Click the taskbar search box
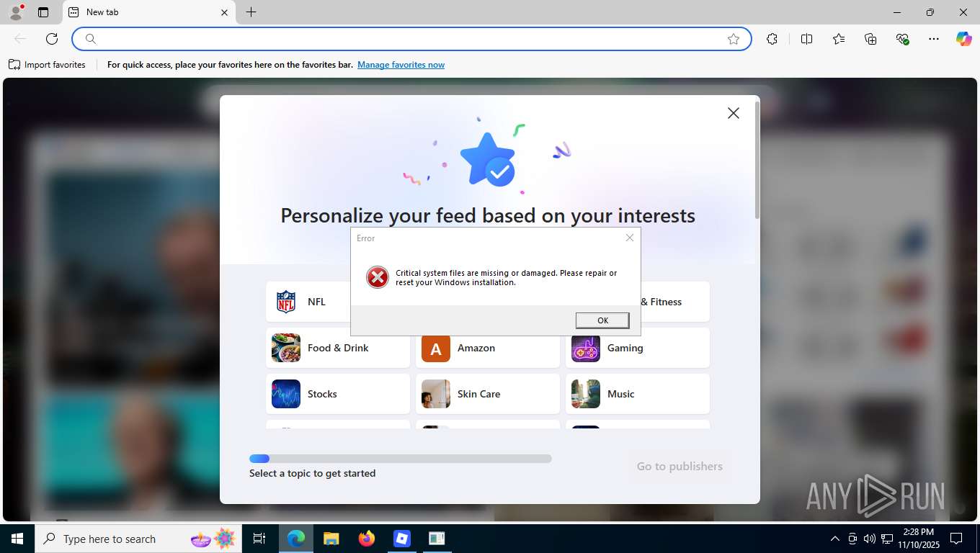The image size is (980, 553). tap(138, 539)
